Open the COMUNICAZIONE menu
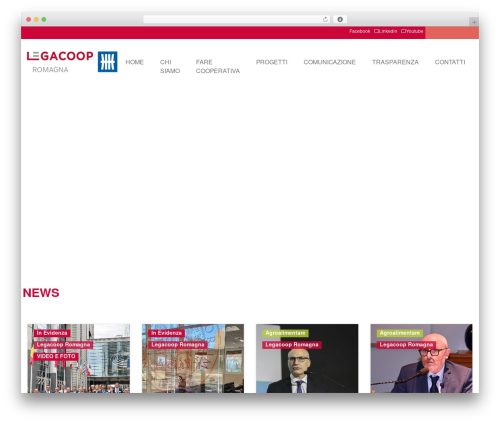 pos(329,62)
